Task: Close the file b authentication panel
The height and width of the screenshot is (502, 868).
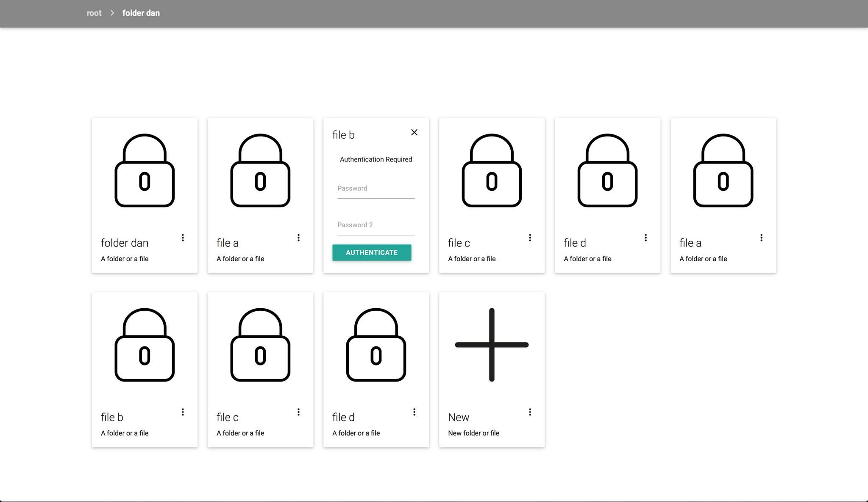Action: (x=414, y=132)
